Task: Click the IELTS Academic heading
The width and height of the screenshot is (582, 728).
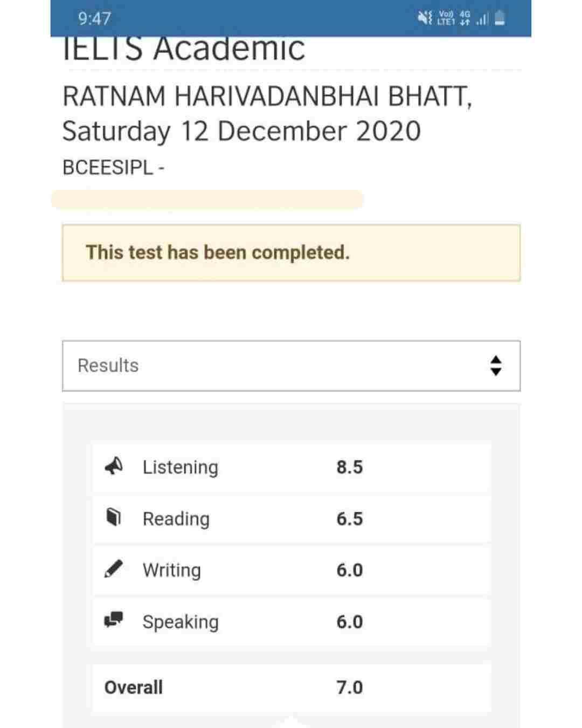Action: pyautogui.click(x=184, y=49)
